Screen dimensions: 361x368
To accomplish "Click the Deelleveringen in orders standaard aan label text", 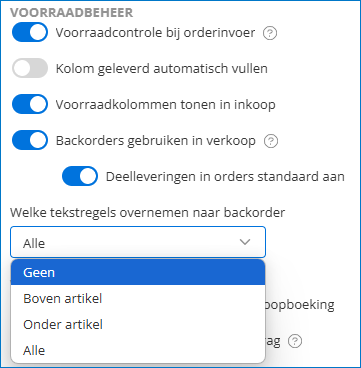I will (x=225, y=176).
